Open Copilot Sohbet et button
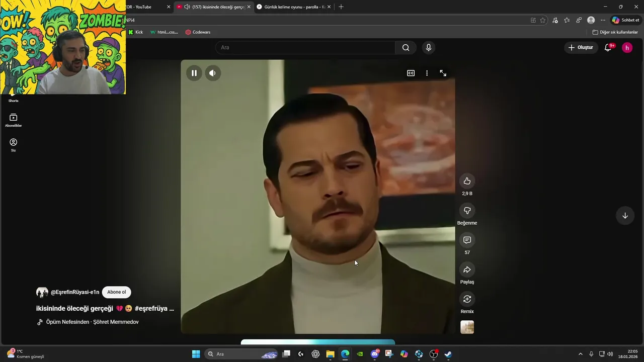 click(625, 20)
